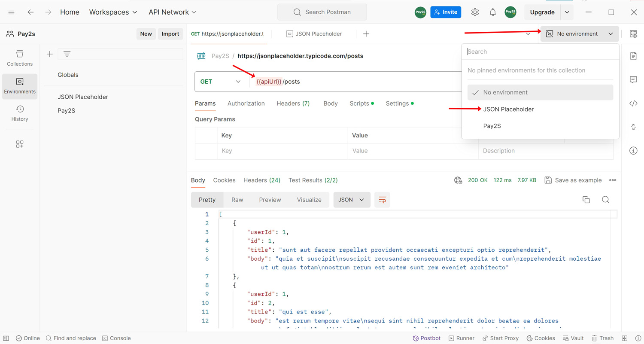Open the Scripts tab
The image size is (644, 344).
tap(361, 104)
